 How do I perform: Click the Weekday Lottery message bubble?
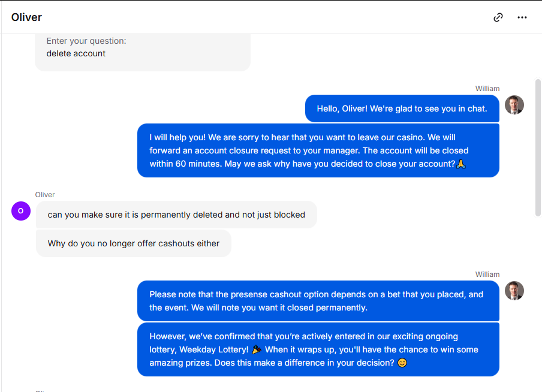[318, 349]
